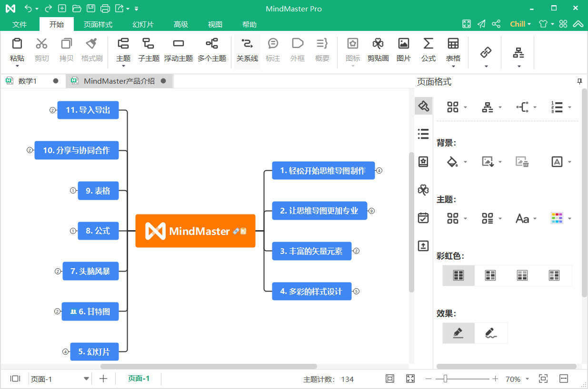Image resolution: width=588 pixels, height=389 pixels.
Task: Open the theme font (Aa) dropdown
Action: [x=535, y=219]
